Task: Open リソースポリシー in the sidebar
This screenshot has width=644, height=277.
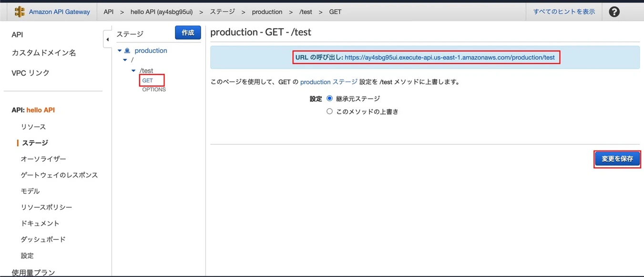Action: [x=46, y=207]
